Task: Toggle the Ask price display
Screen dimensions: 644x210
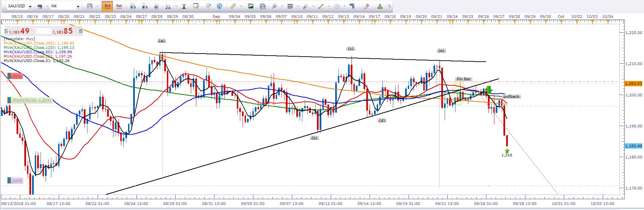Action: [x=119, y=6]
